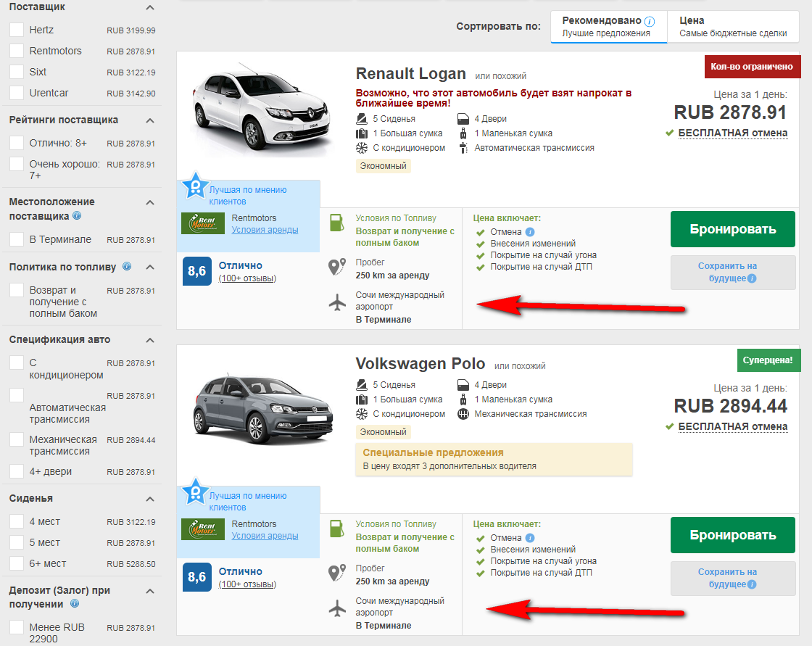Click Rentmotors logo in Renault Logan card
This screenshot has height=646, width=812.
[x=203, y=223]
